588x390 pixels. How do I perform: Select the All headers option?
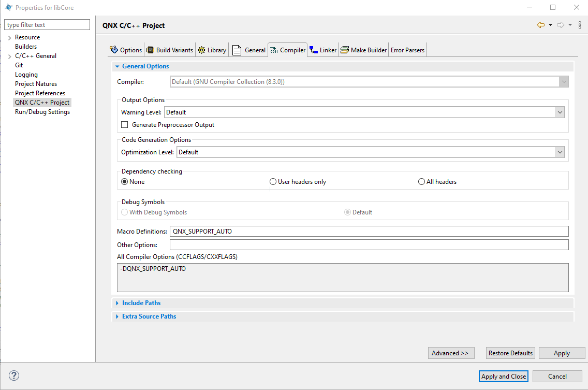pyautogui.click(x=421, y=181)
